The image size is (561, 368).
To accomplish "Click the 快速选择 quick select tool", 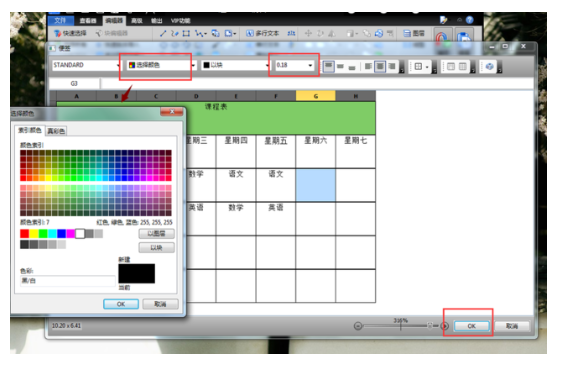I will coord(70,34).
